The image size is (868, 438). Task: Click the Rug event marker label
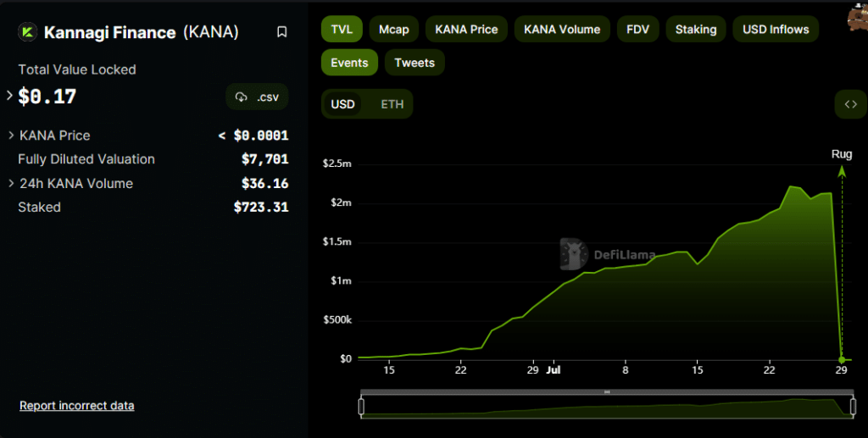click(842, 154)
